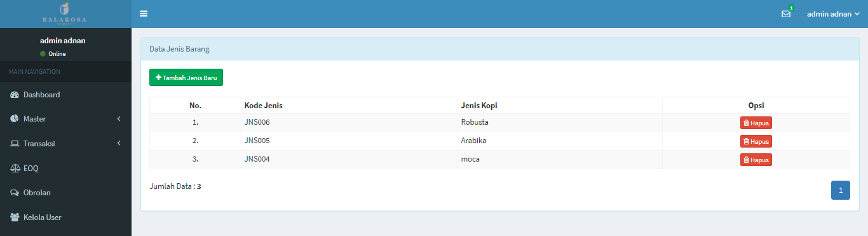The height and width of the screenshot is (236, 868).
Task: Delete the Robusta row with Hapus
Action: [x=756, y=123]
